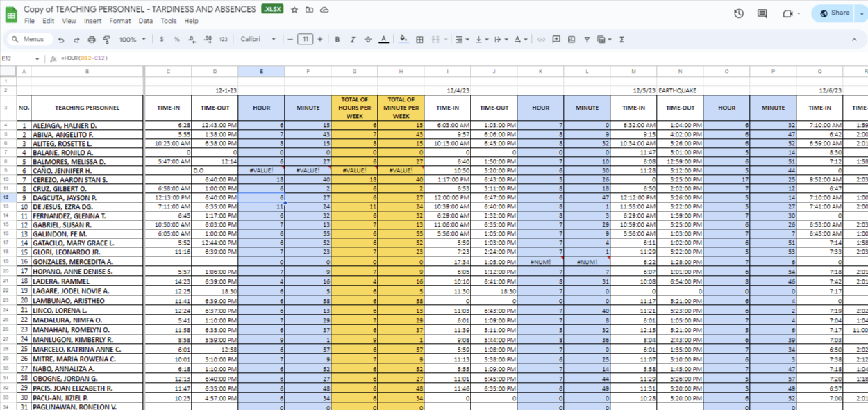Screen dimensions: 868x410
Task: Check the cloud document status icon
Action: [x=324, y=10]
